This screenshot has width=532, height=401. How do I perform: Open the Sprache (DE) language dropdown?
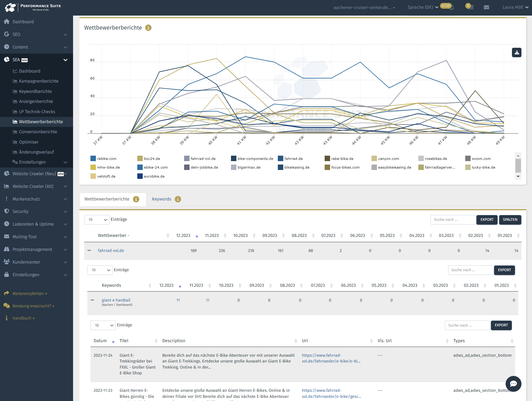coord(423,7)
